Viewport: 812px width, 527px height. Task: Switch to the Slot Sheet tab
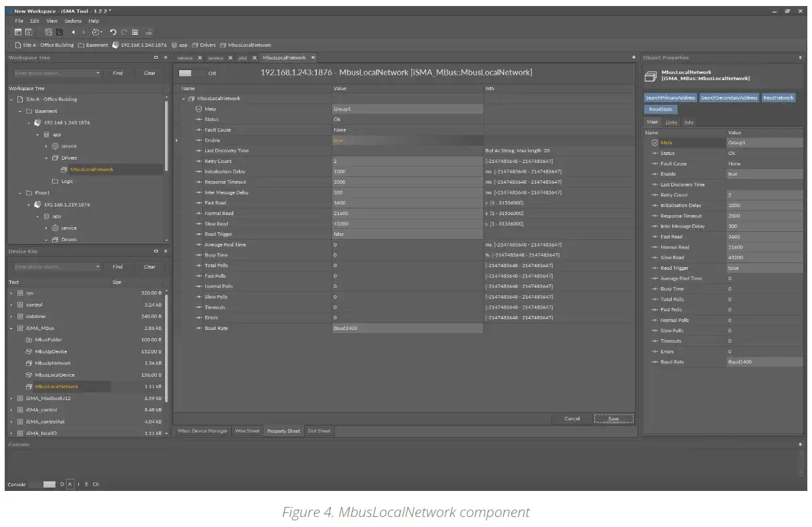319,431
